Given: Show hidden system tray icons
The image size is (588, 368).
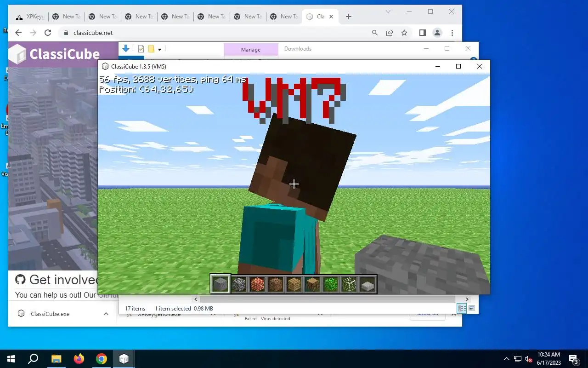Looking at the screenshot, I should (x=507, y=359).
